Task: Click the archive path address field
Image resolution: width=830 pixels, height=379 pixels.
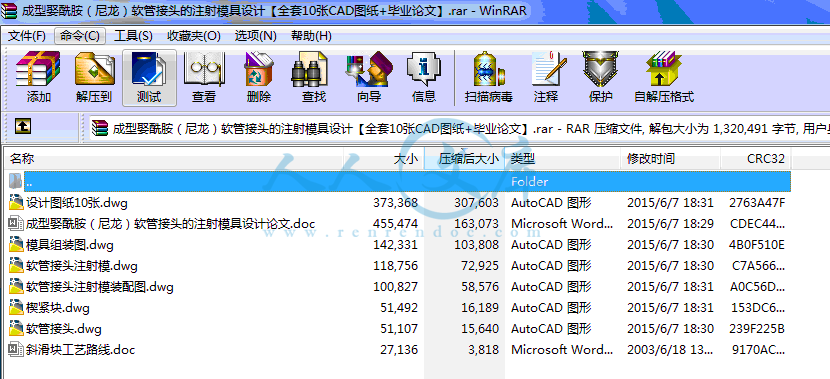Action: (x=458, y=128)
